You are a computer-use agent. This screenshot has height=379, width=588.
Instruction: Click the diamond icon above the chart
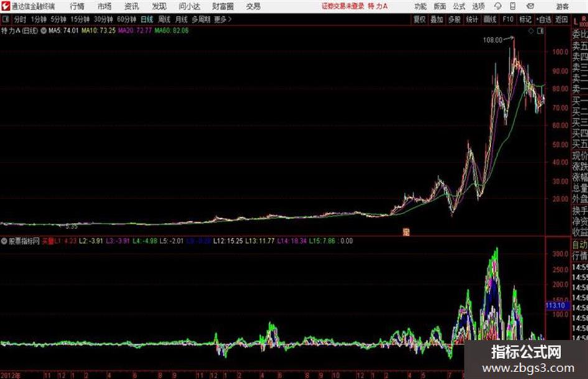531,31
